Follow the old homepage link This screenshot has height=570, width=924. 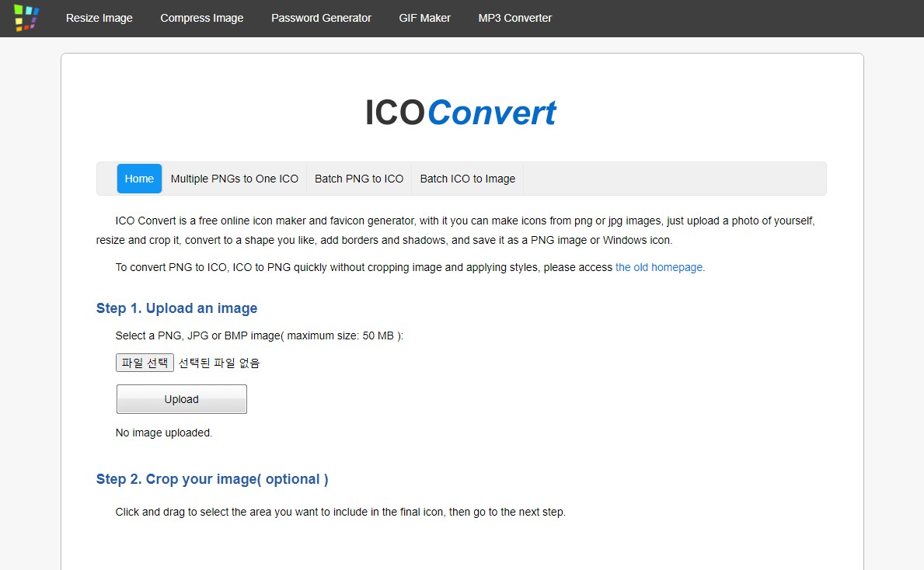pos(659,267)
